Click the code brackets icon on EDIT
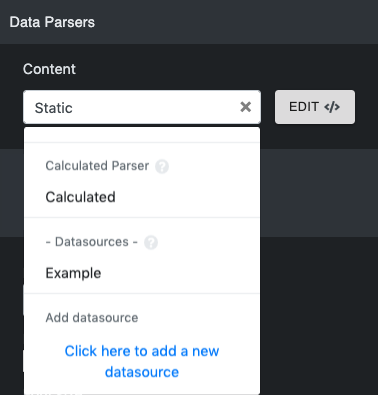This screenshot has width=380, height=395. tap(332, 107)
